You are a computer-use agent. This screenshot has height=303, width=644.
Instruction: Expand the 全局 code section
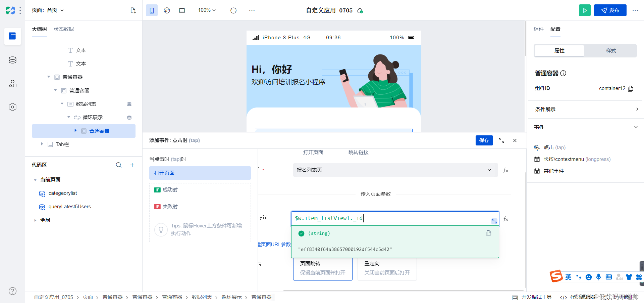35,220
